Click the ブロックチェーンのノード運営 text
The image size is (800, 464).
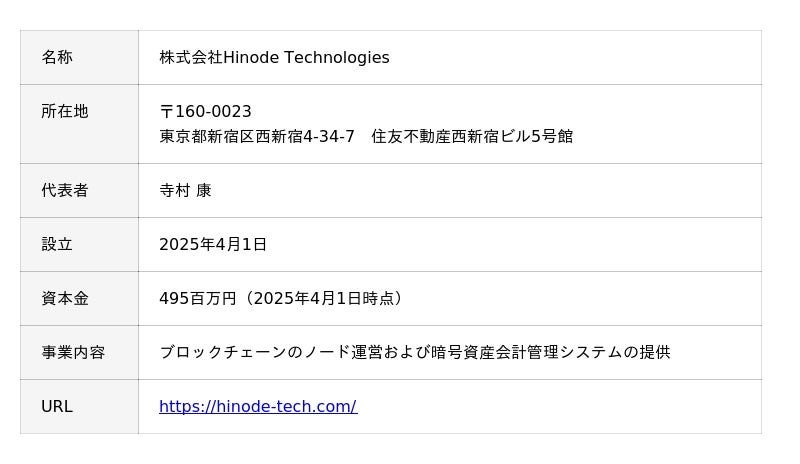[x=265, y=352]
